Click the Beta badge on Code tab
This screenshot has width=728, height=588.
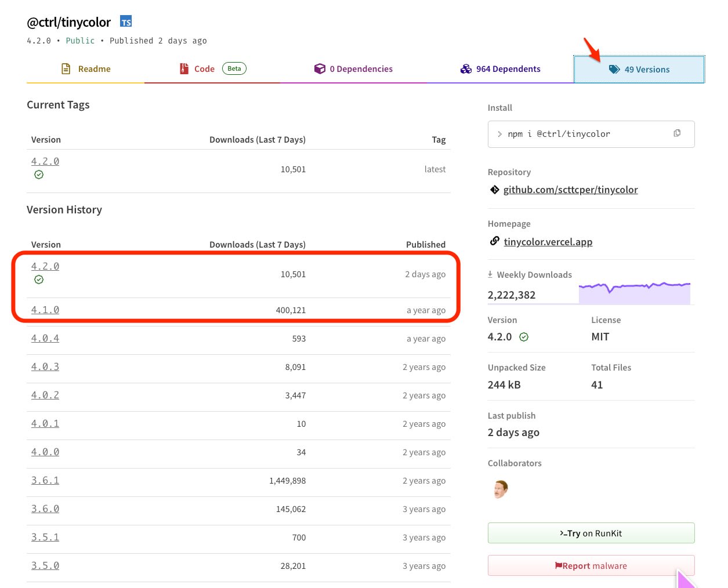[x=234, y=68]
